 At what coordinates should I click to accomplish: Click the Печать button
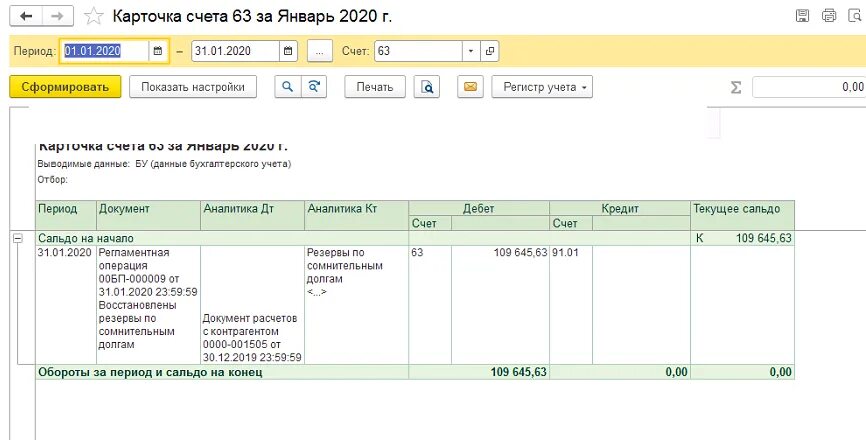click(374, 87)
